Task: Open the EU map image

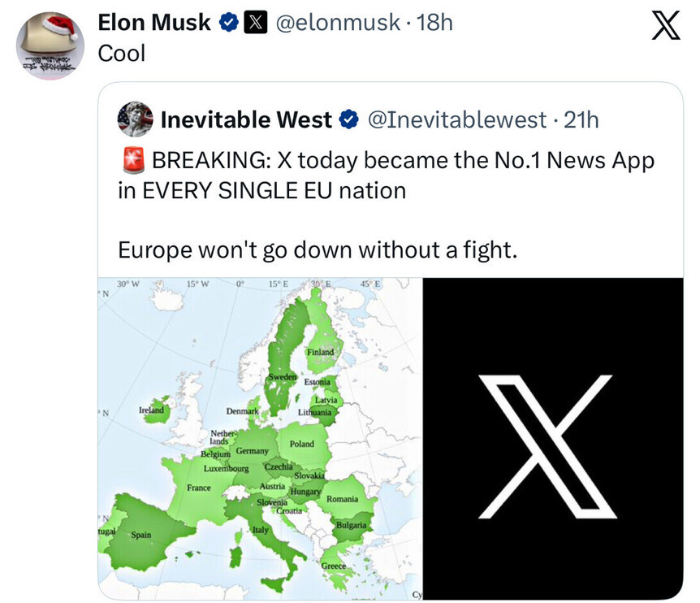Action: click(x=259, y=439)
